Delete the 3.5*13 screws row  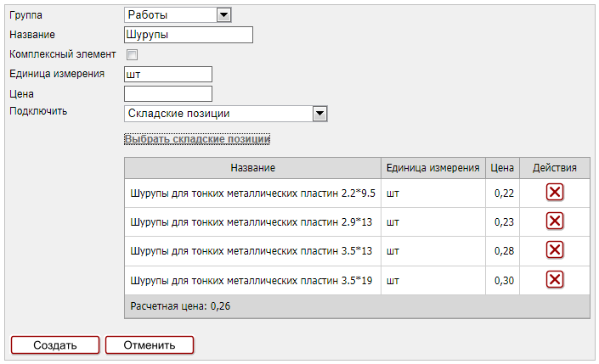pyautogui.click(x=554, y=250)
